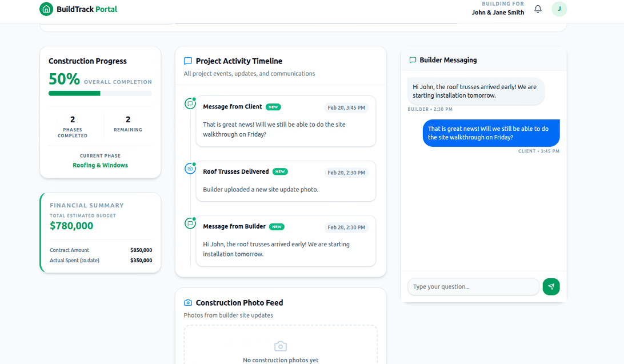The image size is (624, 364).
Task: Click the builder's roof trusses chat bubble
Action: [x=475, y=91]
